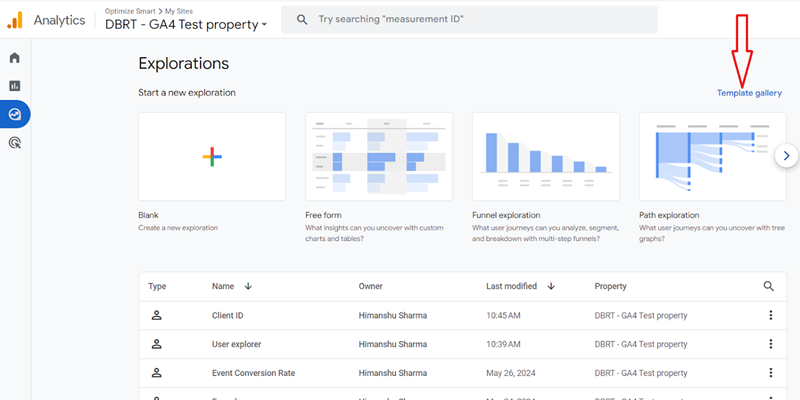Click the Owner column header
Image resolution: width=800 pixels, height=400 pixels.
coord(370,286)
